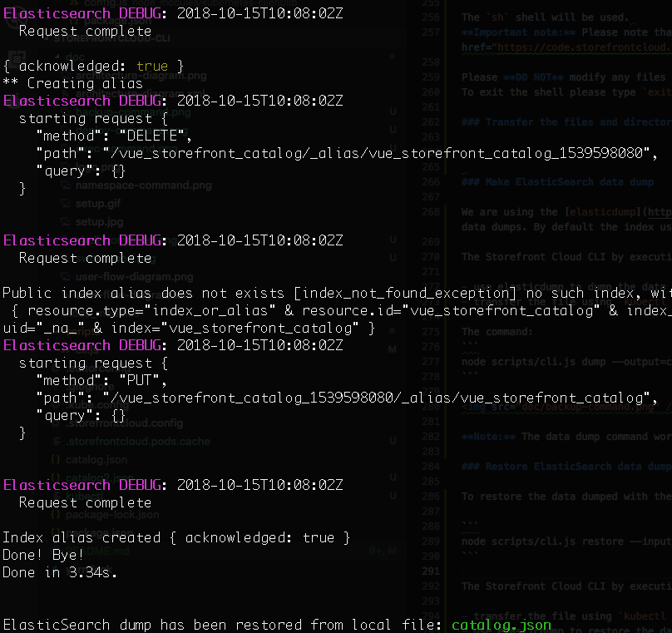
Task: Click 'Please **DO NOT** modify any files' line
Action: [564, 77]
